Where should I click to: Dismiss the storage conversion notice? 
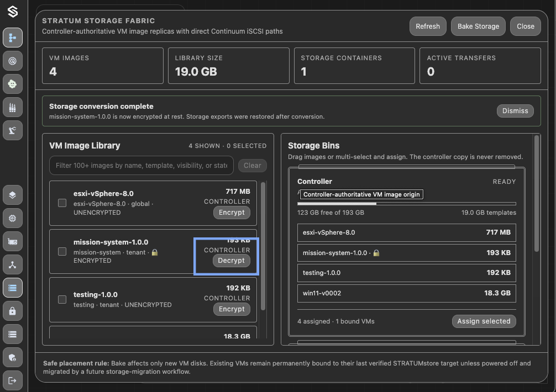click(x=515, y=111)
